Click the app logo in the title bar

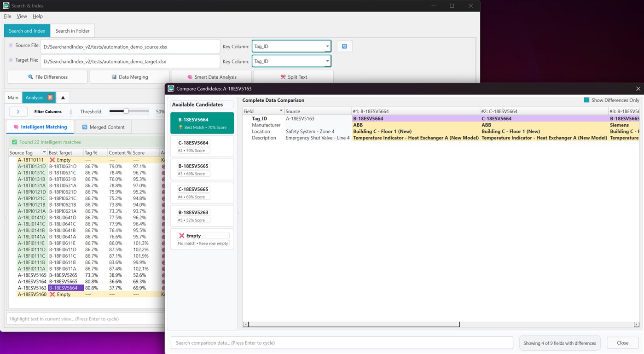(6, 6)
